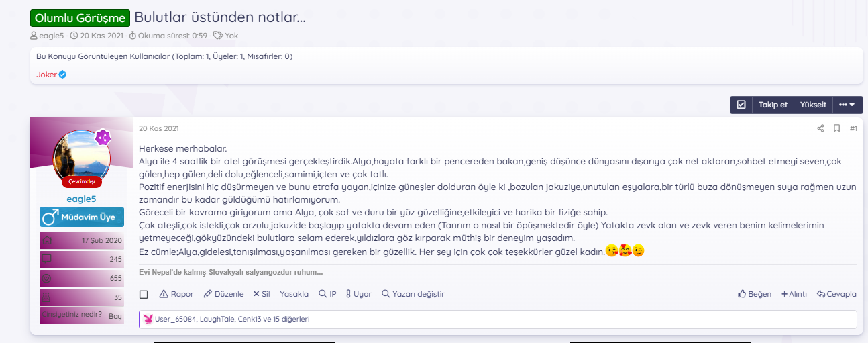
Task: Click the kissing face emoji in the post
Action: pyautogui.click(x=610, y=251)
